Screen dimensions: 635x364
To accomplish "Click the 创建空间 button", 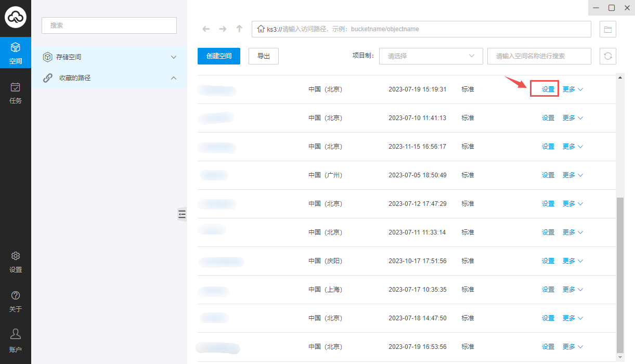I will point(219,56).
